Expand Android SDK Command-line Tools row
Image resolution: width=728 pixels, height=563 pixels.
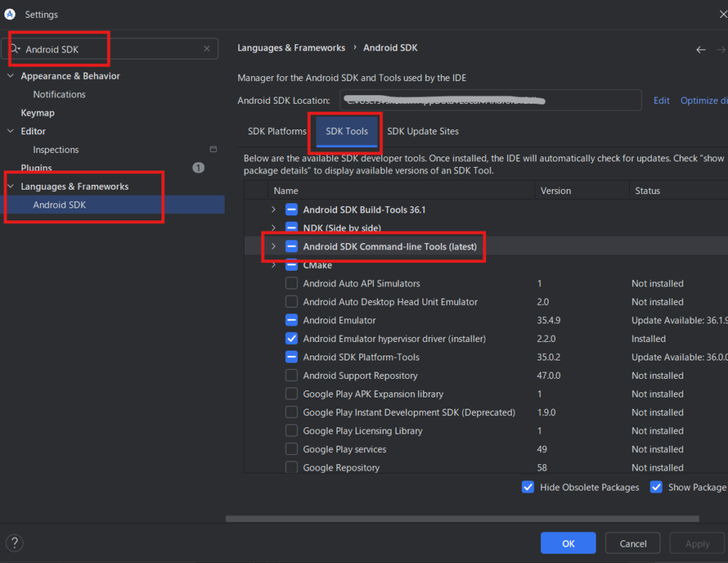pyautogui.click(x=273, y=247)
